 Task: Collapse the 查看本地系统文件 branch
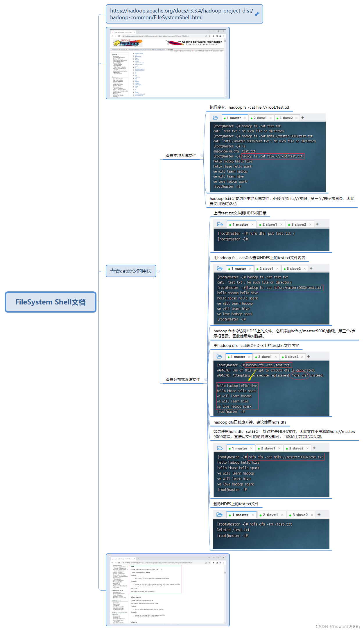[x=202, y=155]
